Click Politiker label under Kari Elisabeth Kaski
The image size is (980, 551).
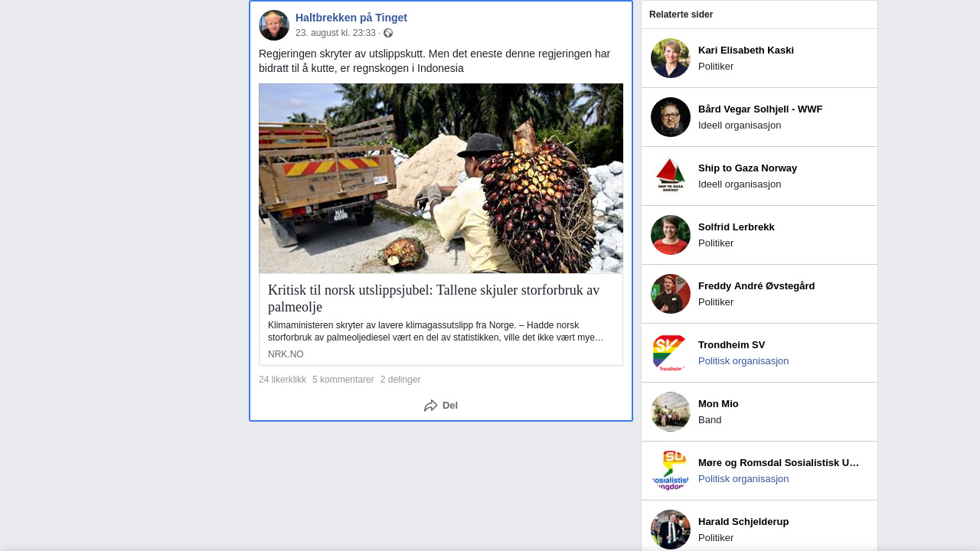tap(716, 67)
